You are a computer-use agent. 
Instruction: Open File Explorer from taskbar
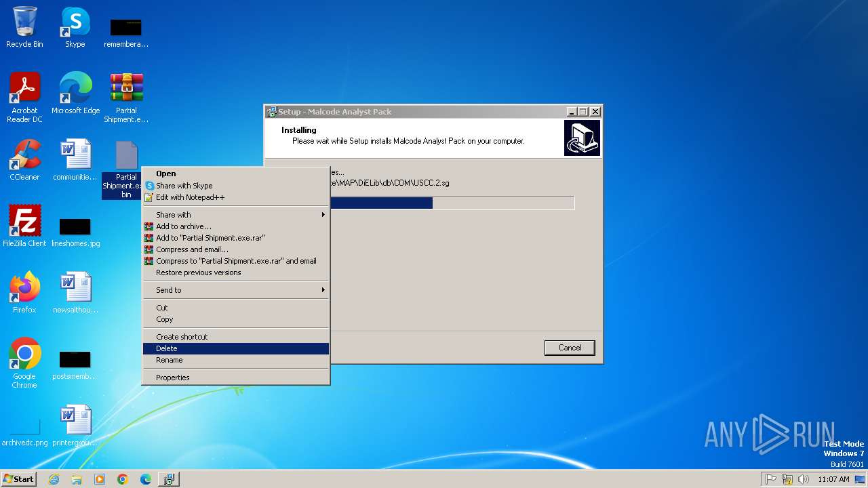[77, 479]
